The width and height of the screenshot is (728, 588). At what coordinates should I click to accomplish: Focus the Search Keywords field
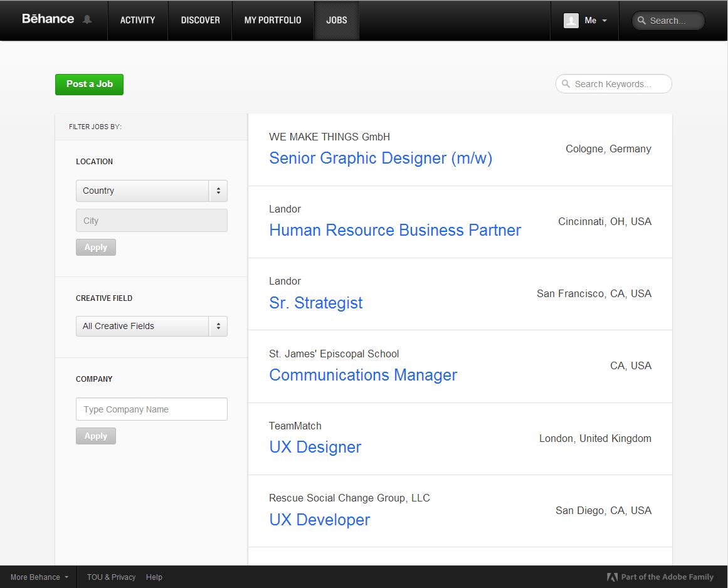point(613,84)
